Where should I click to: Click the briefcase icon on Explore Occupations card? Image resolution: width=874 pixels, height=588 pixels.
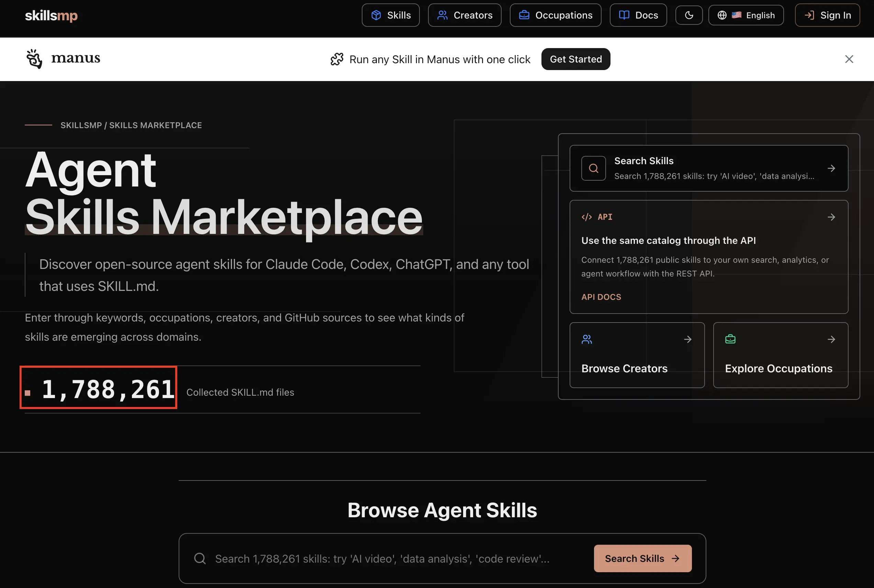730,339
